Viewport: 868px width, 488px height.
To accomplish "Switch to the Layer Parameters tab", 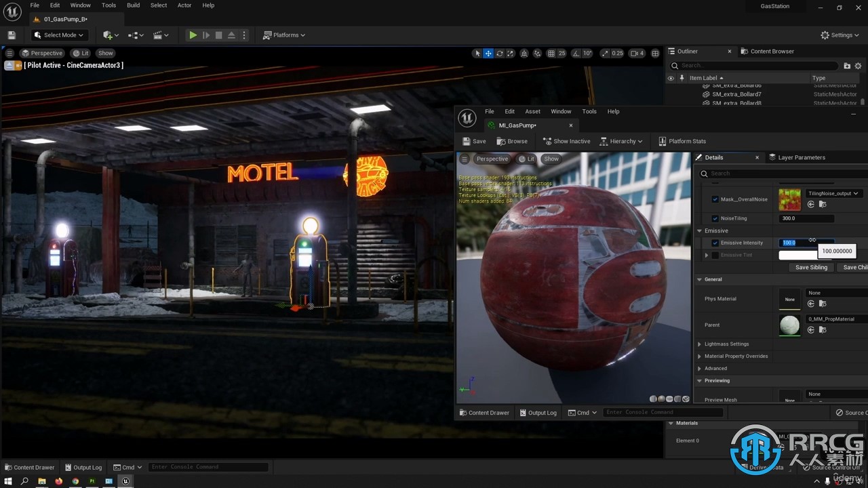I will pyautogui.click(x=797, y=157).
